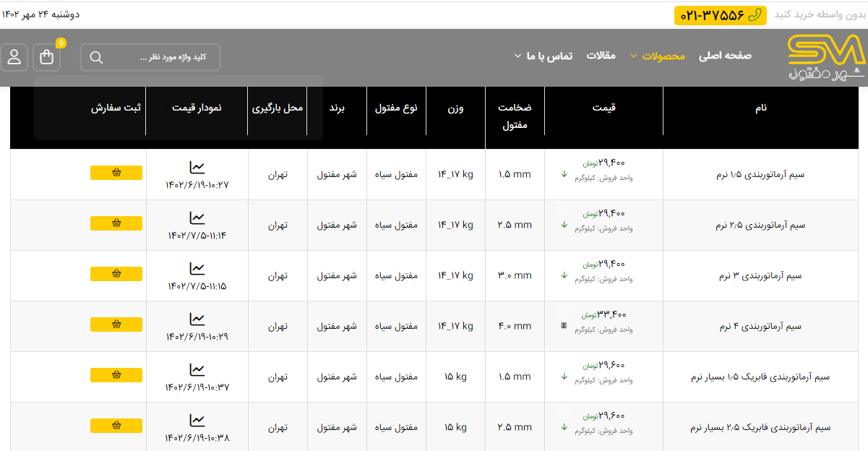Expand the تماس با ما dropdown
This screenshot has height=451, width=868.
pyautogui.click(x=543, y=56)
